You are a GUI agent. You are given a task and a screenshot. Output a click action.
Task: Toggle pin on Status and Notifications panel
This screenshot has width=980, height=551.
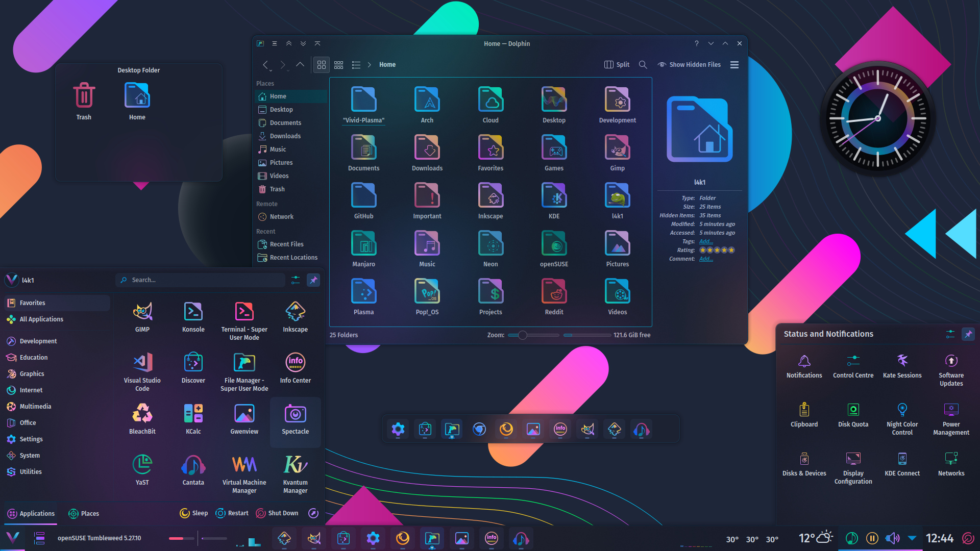tap(968, 334)
